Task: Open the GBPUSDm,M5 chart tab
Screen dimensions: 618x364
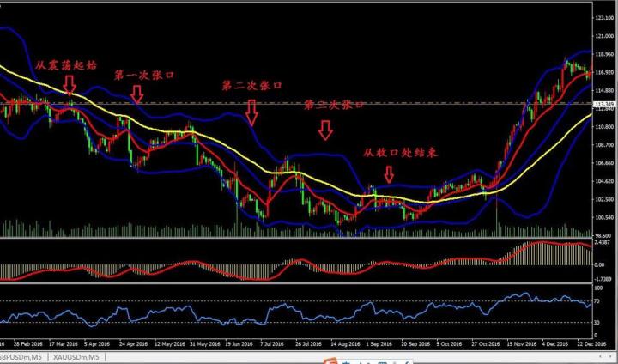Action: coord(21,357)
